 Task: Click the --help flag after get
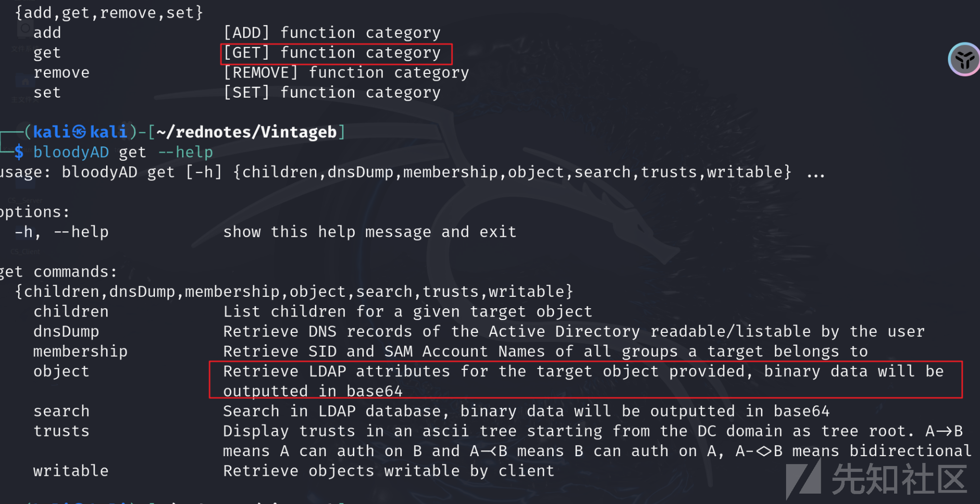[186, 152]
